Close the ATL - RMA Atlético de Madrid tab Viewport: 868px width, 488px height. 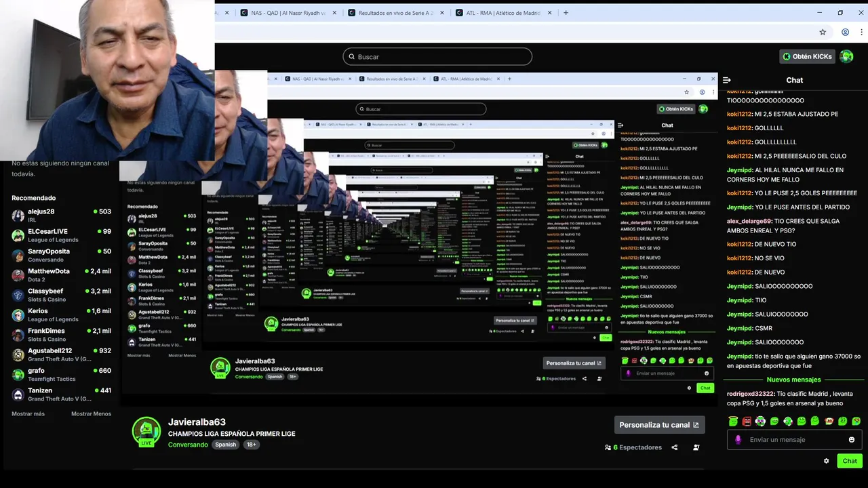(551, 12)
